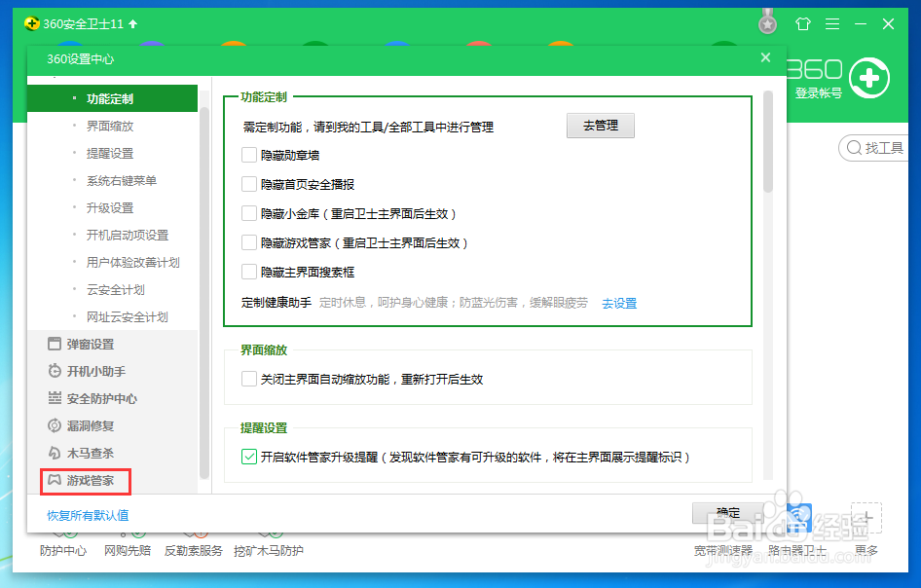Open 开机小助手 category
921x588 pixels.
pos(112,371)
